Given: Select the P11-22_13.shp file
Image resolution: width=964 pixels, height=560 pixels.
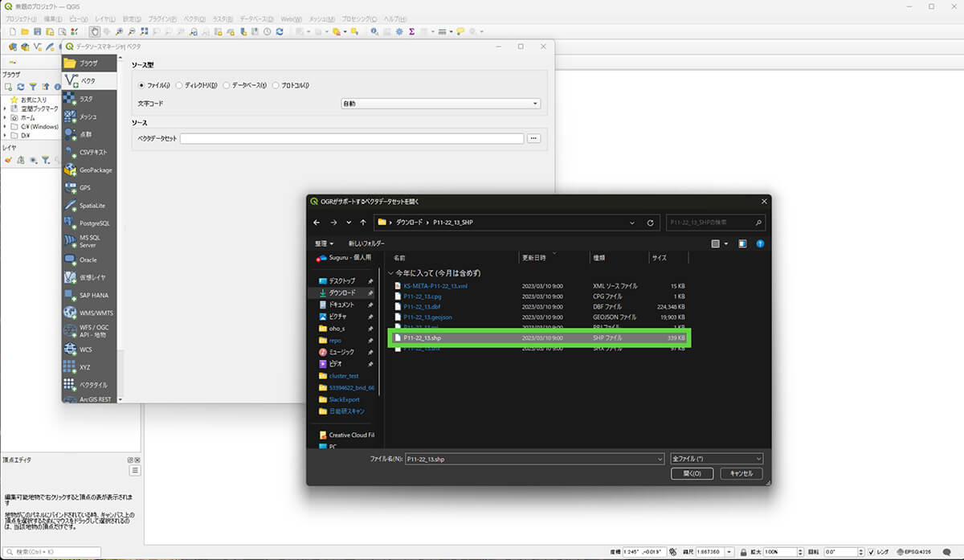Looking at the screenshot, I should (x=538, y=338).
